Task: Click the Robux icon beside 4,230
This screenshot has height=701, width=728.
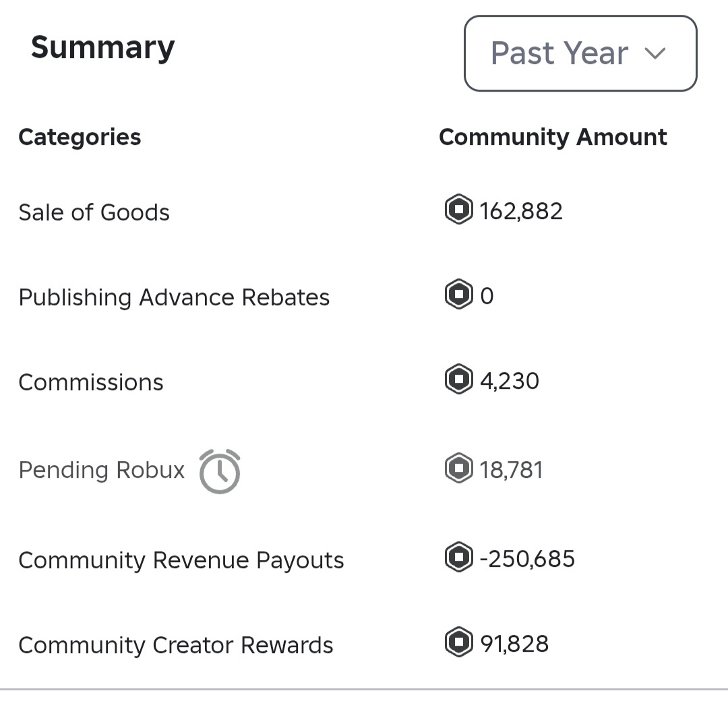Action: (x=458, y=380)
